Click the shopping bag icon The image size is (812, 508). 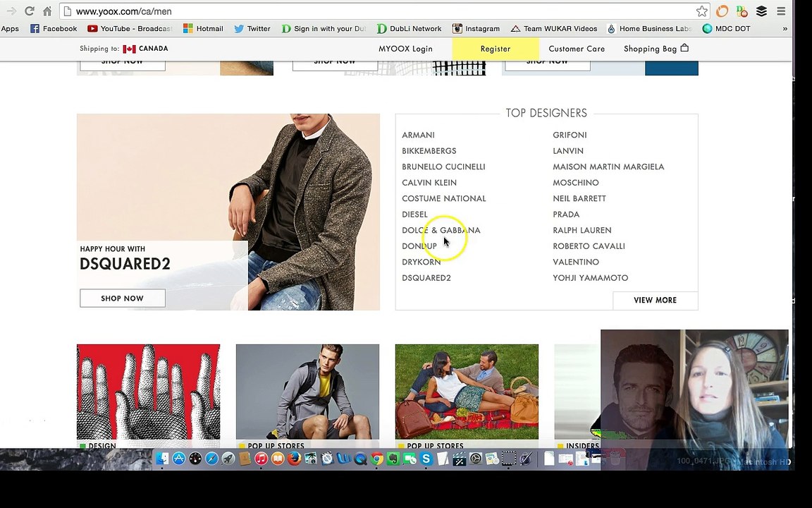point(684,48)
